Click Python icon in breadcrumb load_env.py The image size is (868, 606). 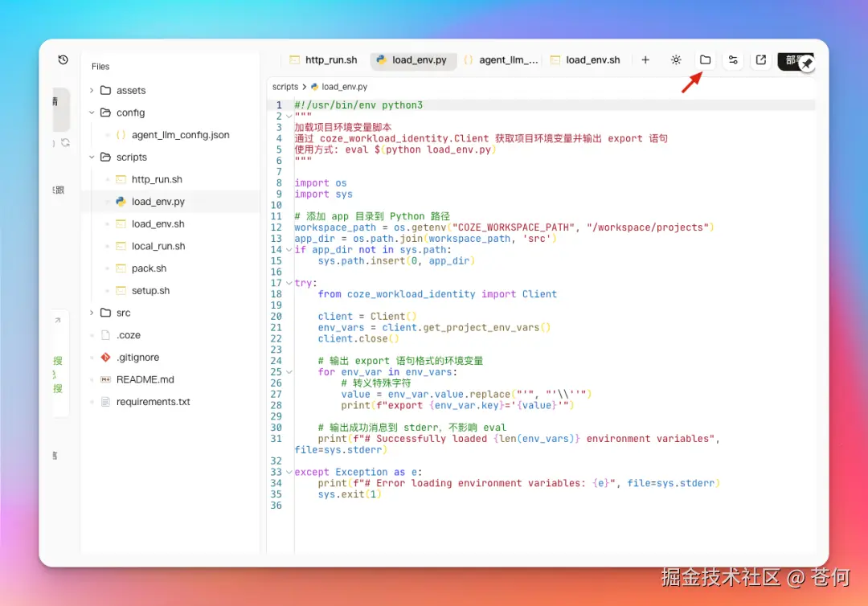point(314,87)
